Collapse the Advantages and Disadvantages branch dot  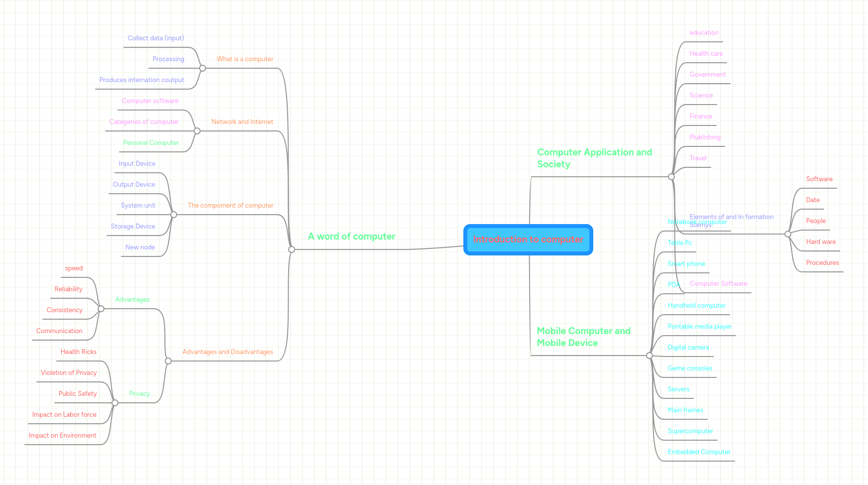click(x=168, y=361)
